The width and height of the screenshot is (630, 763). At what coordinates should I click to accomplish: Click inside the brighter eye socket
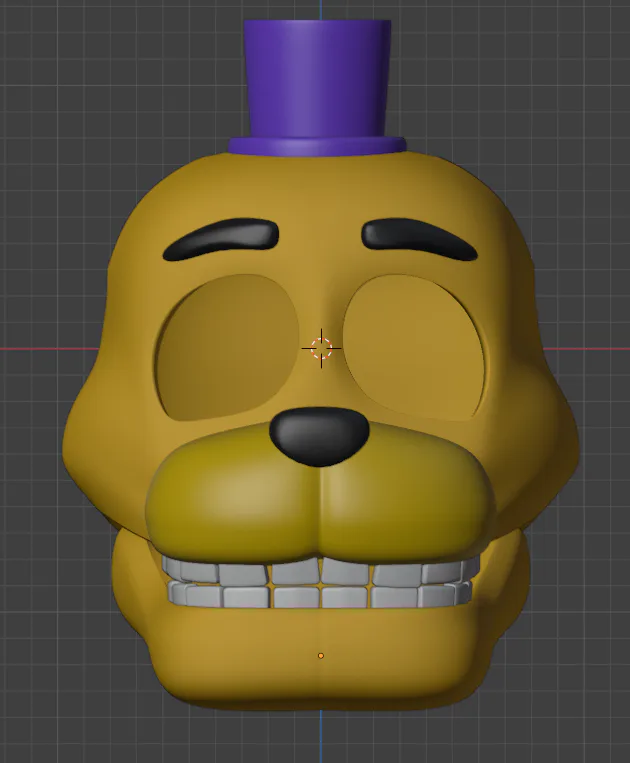point(414,347)
